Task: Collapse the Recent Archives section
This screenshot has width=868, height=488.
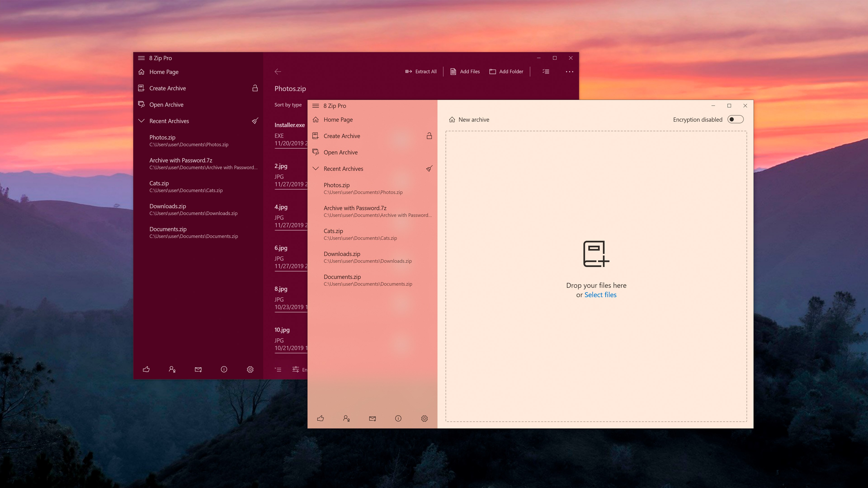Action: click(315, 168)
